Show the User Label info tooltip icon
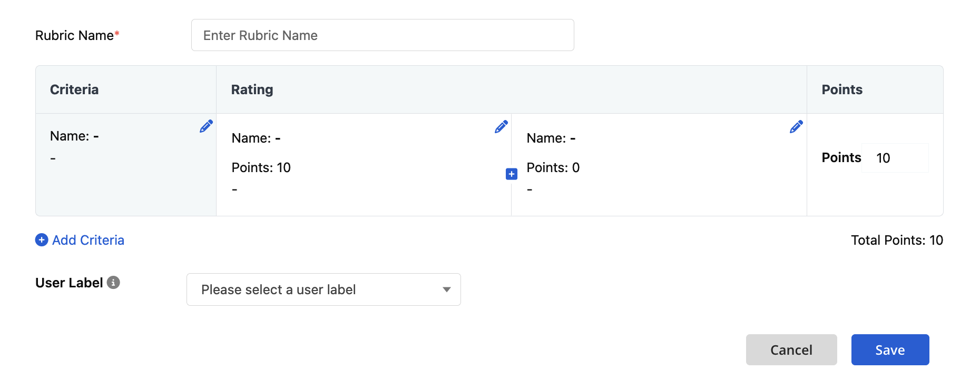 (113, 283)
